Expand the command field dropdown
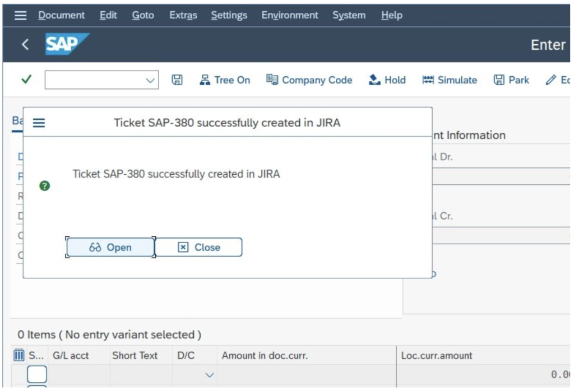574x392 pixels. click(150, 81)
